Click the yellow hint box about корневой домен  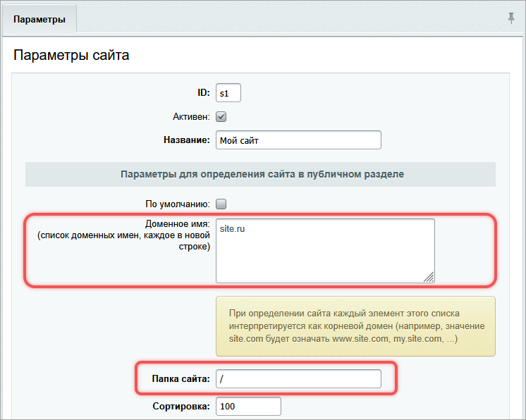point(355,326)
